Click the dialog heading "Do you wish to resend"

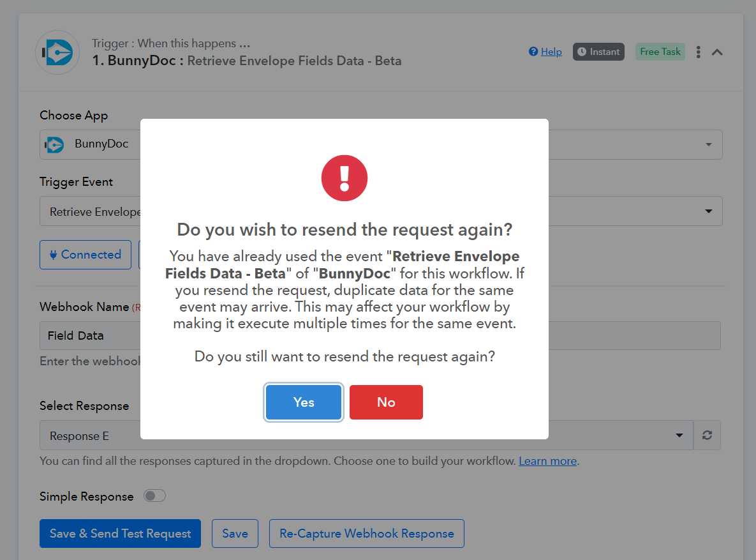(x=345, y=229)
